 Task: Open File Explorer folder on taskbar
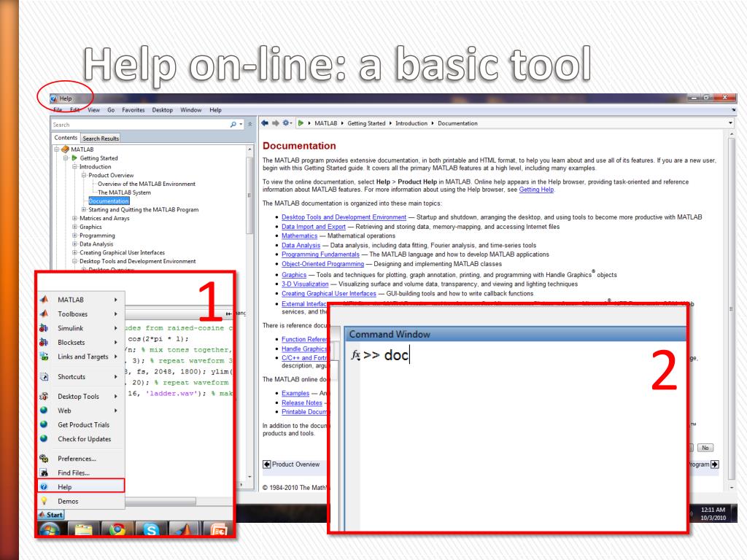83,529
